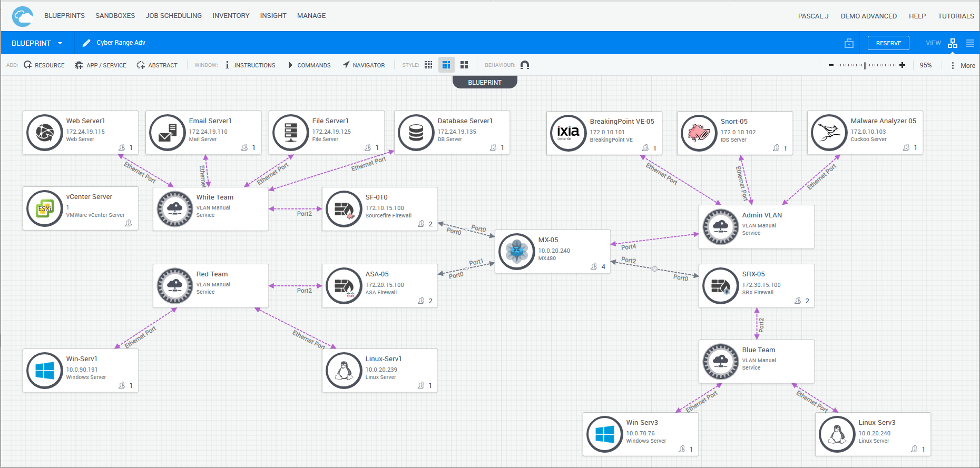Image resolution: width=980 pixels, height=468 pixels.
Task: Click the SF-010 Sourcefire firewall icon
Action: [344, 209]
